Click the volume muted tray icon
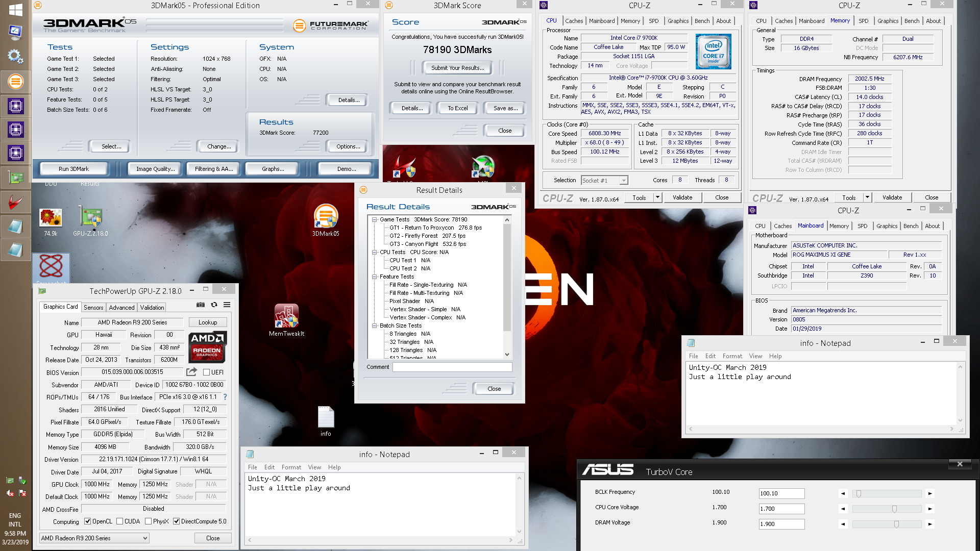Screen dimensions: 980x551 [10, 493]
